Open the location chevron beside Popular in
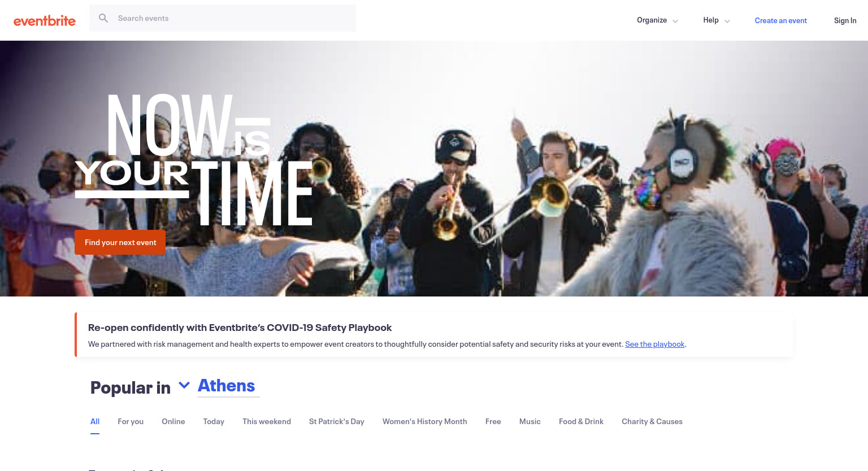 184,385
